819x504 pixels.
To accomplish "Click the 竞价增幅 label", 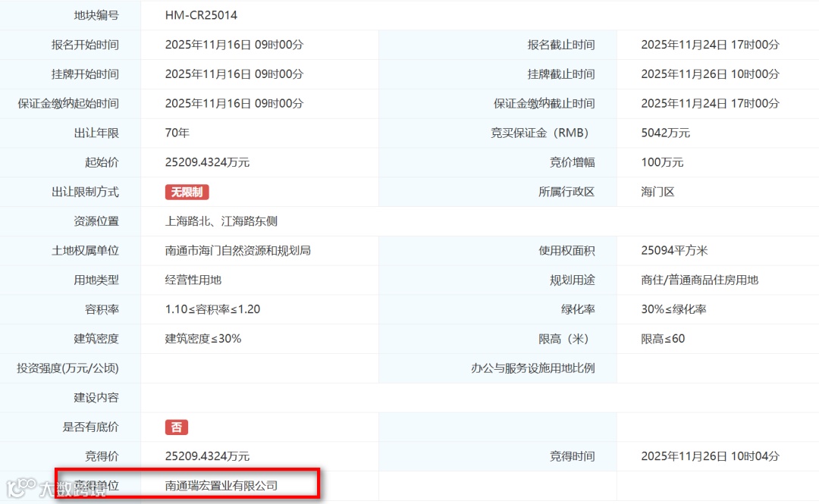I will tap(573, 162).
